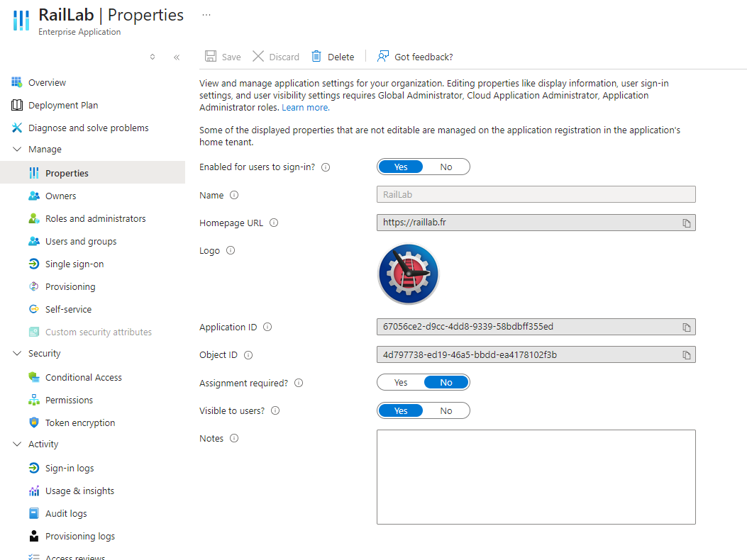The height and width of the screenshot is (560, 747).
Task: Collapse the Activity section
Action: click(18, 444)
